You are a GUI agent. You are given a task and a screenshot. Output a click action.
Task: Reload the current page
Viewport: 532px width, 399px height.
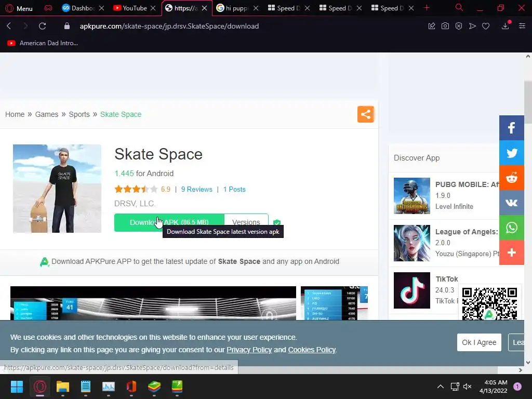pos(43,26)
